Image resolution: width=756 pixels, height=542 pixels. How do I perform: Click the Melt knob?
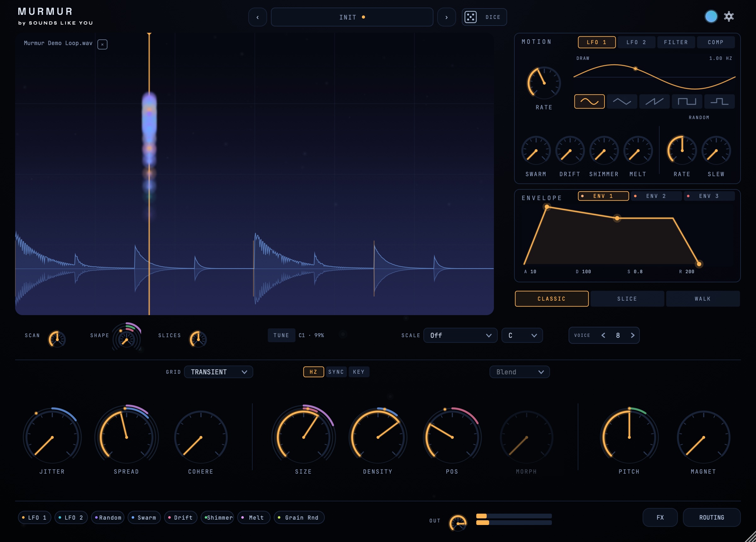point(638,151)
